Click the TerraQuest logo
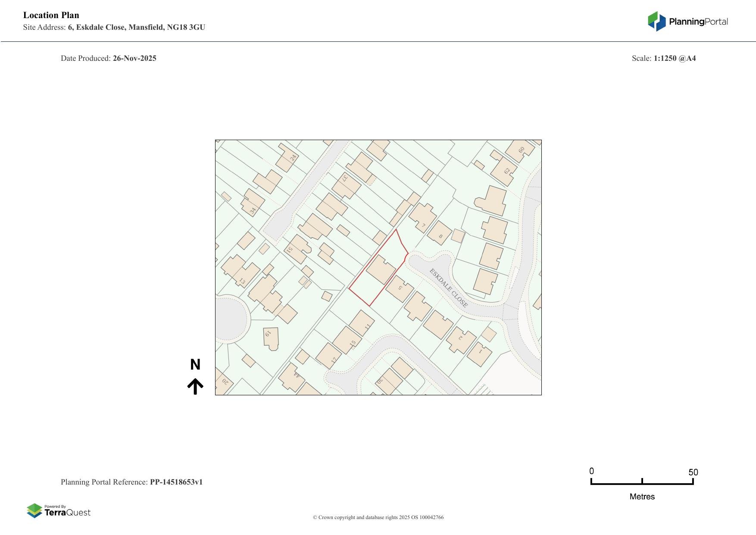The width and height of the screenshot is (756, 535). pyautogui.click(x=59, y=511)
